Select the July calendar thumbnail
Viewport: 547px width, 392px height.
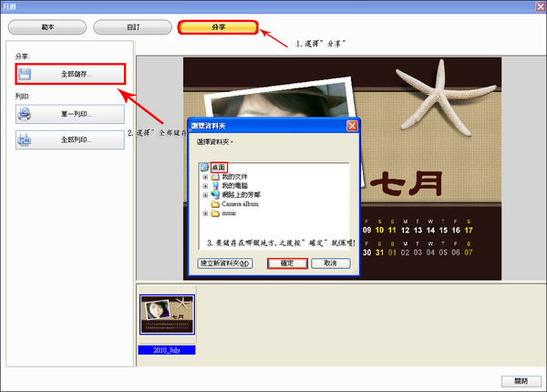point(167,315)
